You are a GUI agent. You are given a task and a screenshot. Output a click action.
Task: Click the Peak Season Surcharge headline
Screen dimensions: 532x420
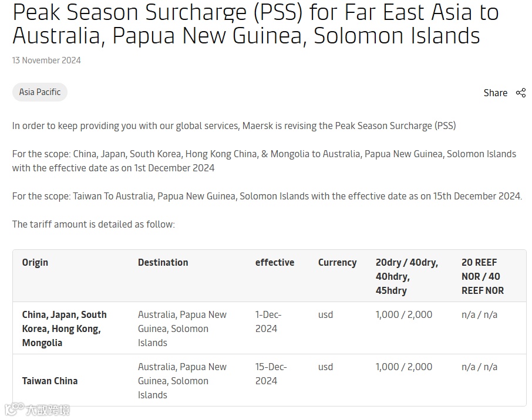(256, 23)
